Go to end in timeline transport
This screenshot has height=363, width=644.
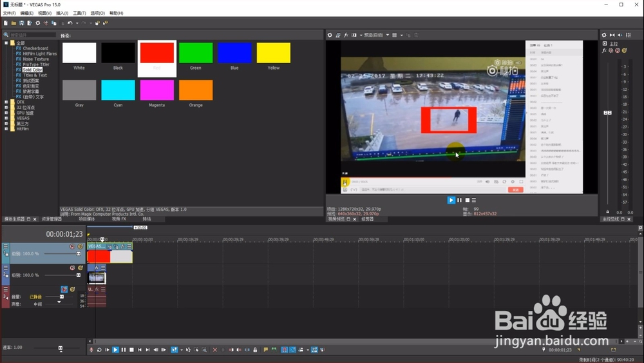(x=148, y=350)
